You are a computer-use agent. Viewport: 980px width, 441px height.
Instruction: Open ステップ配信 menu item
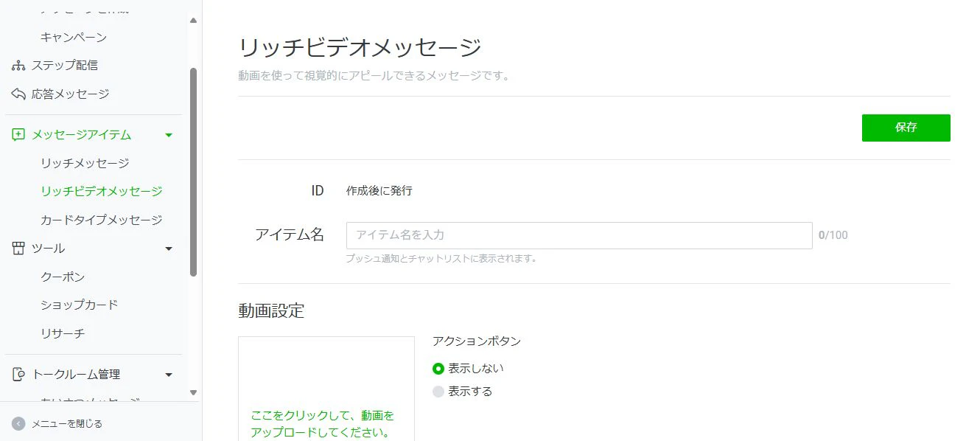65,66
